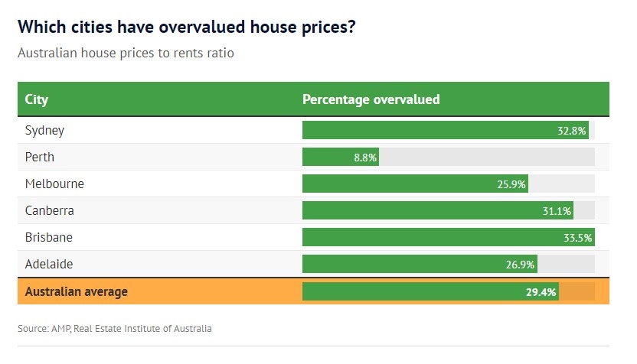
Task: Click Adelaide's 26.9% bar label
Action: click(520, 265)
